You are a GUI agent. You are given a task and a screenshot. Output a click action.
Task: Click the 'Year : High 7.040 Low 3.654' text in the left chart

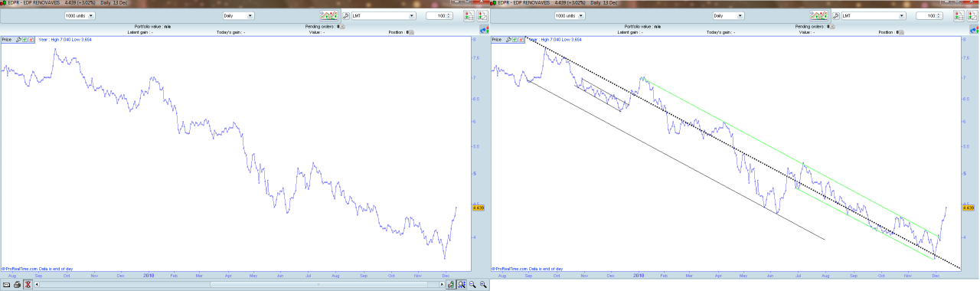coord(64,39)
